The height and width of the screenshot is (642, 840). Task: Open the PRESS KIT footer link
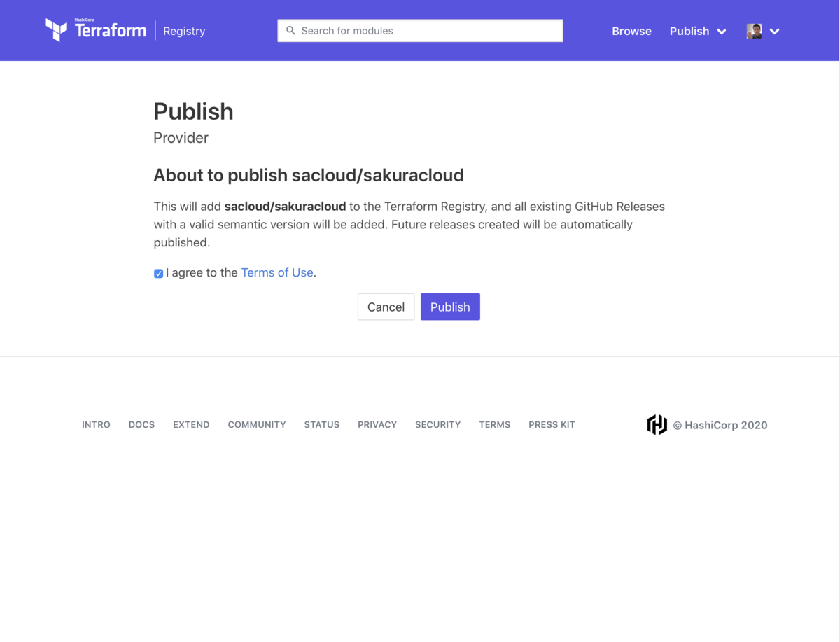point(552,424)
